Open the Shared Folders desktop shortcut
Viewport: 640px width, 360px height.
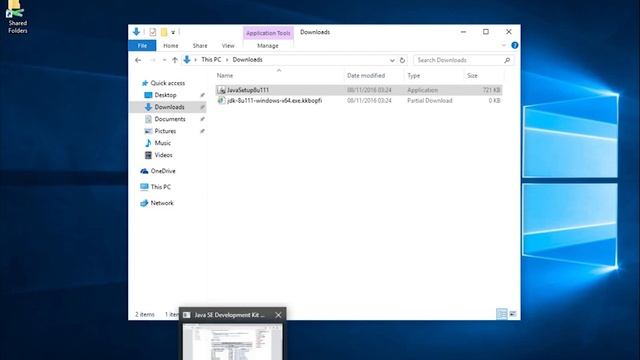(17, 17)
